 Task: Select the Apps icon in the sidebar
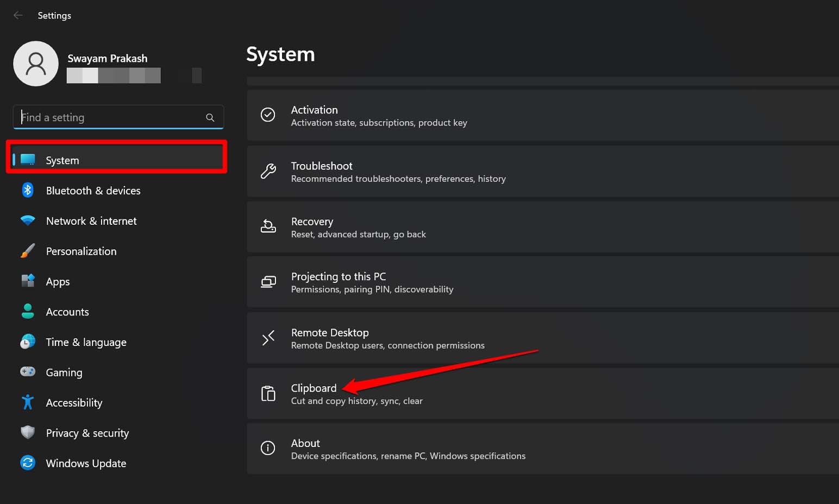28,281
